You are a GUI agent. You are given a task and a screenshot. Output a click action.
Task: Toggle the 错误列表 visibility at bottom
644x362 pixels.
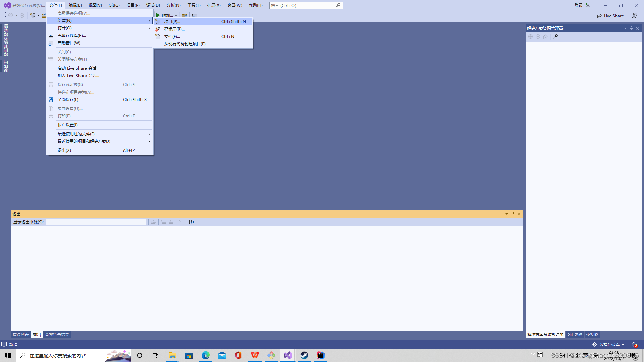pyautogui.click(x=21, y=334)
